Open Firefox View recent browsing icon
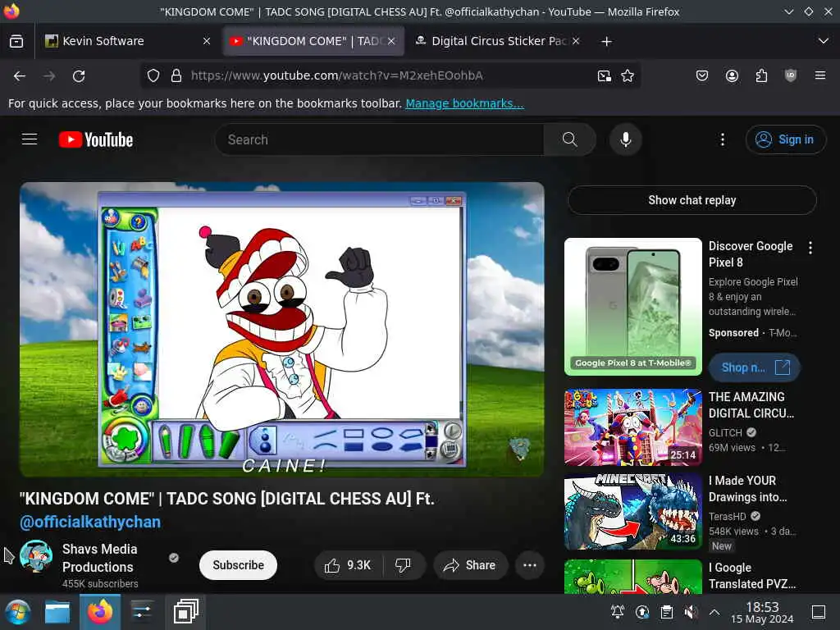The image size is (840, 630). (16, 41)
